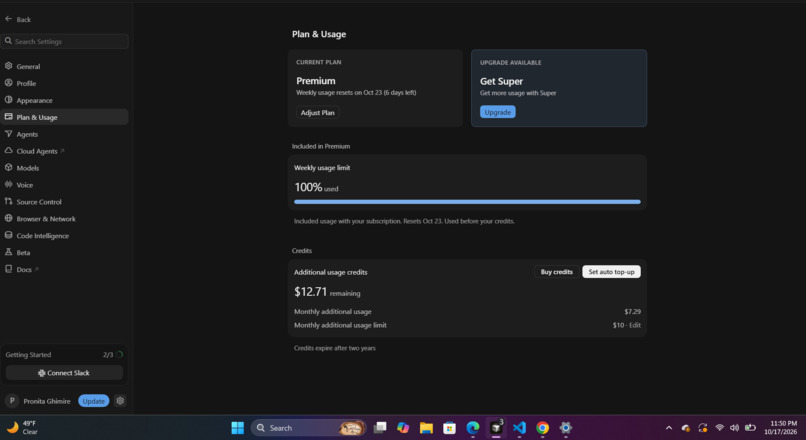Click the Connect Slack button
806x440 pixels.
pyautogui.click(x=64, y=373)
